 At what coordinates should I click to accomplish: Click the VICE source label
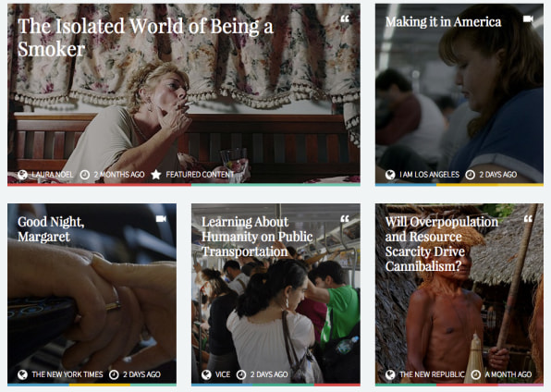[223, 374]
